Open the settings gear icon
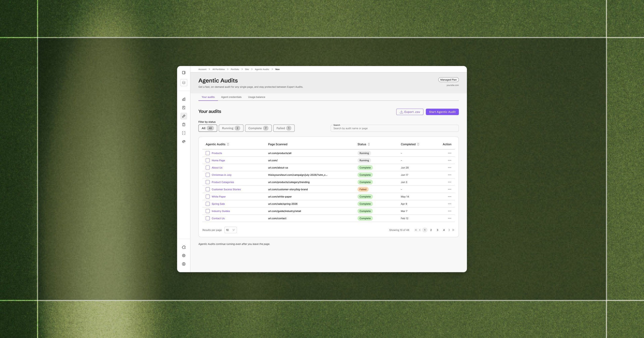The width and height of the screenshot is (644, 338). (184, 255)
